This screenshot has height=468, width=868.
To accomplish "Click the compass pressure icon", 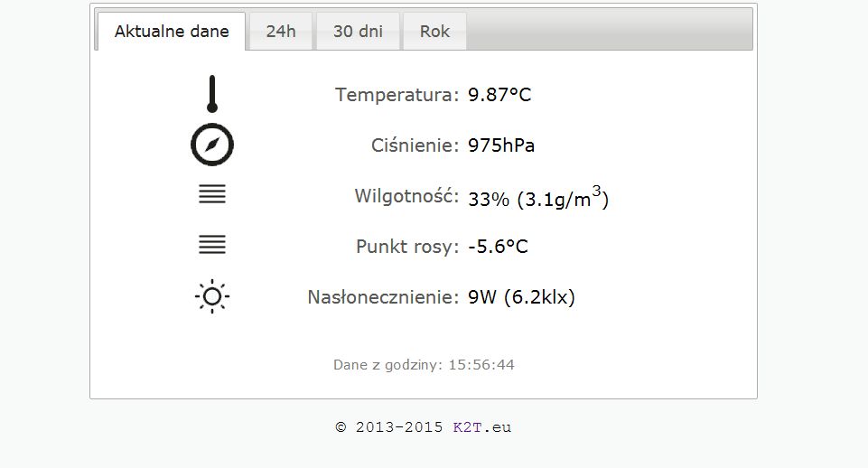I will click(x=212, y=145).
